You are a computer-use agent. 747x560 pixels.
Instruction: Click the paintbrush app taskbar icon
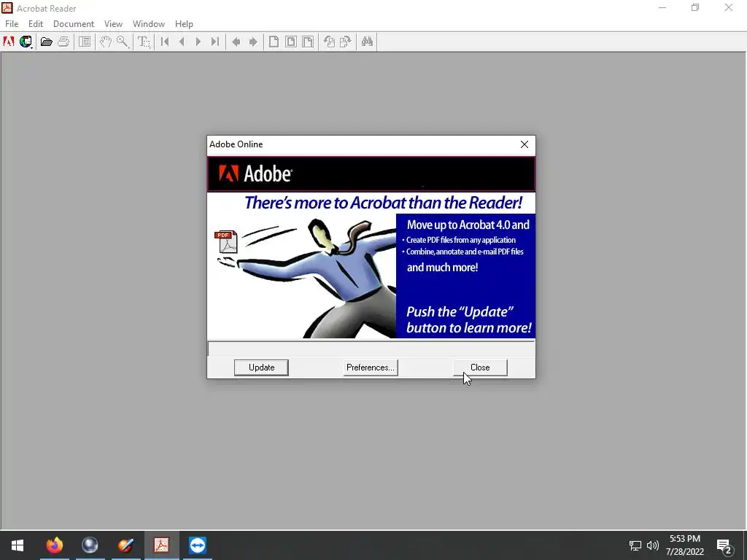coord(125,545)
